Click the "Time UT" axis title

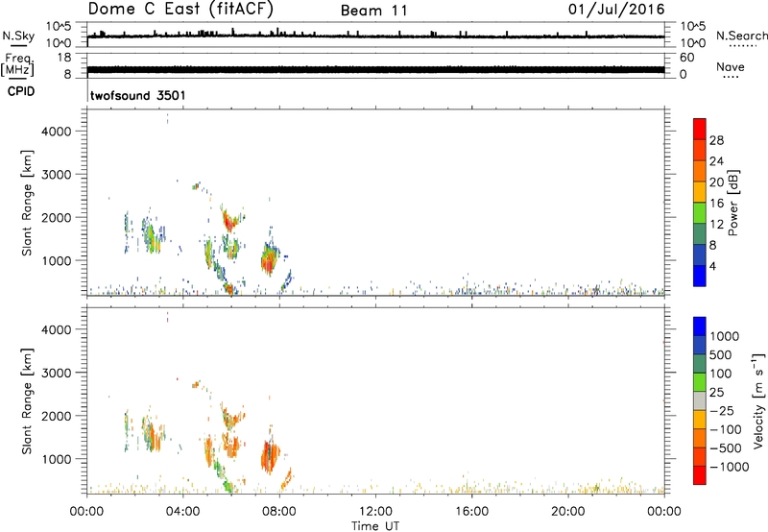375,525
